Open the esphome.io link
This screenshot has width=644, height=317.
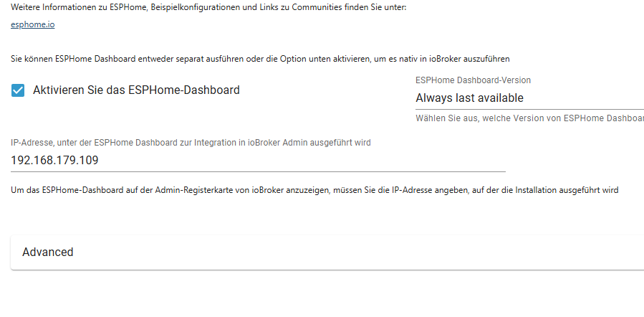pos(33,25)
